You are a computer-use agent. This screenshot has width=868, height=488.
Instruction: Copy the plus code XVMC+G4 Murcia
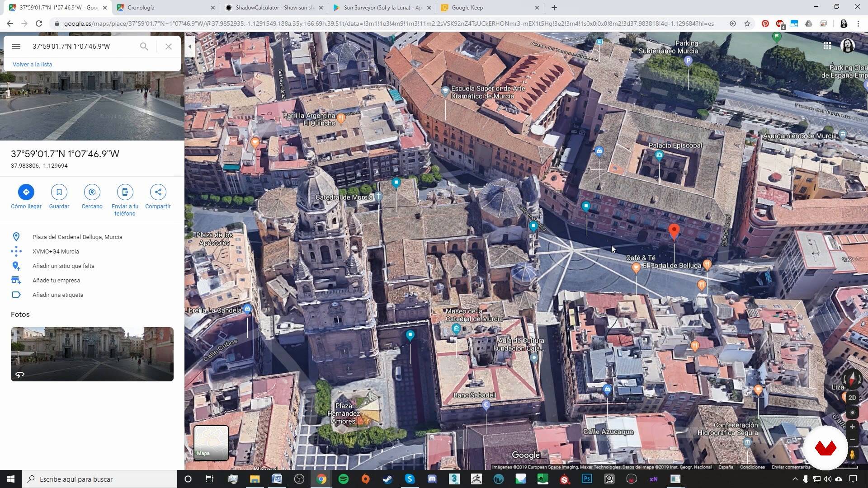(92, 251)
